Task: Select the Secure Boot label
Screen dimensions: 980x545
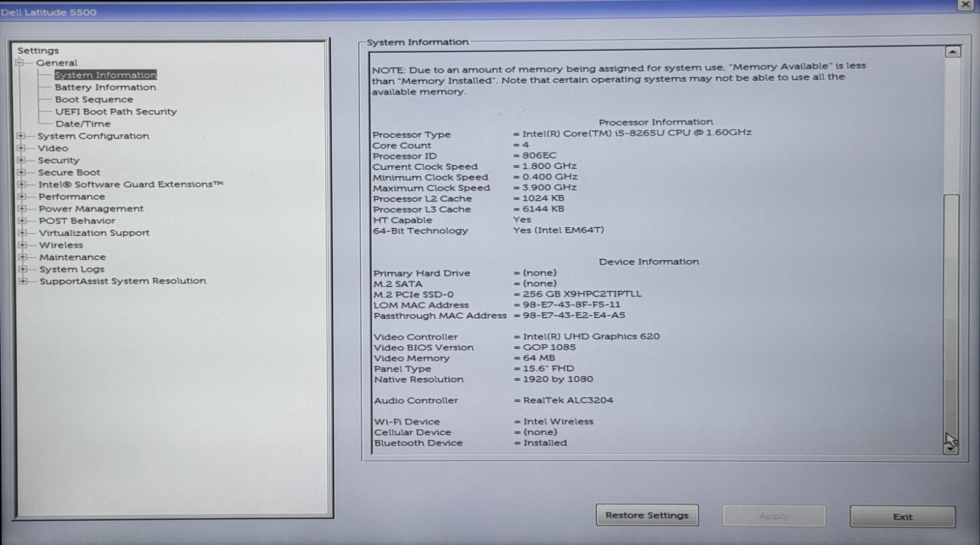Action: 69,173
